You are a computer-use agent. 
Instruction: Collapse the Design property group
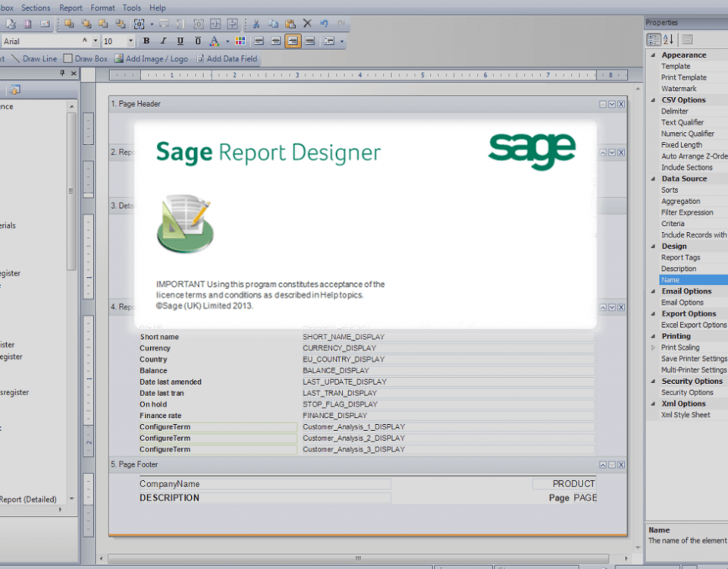click(653, 246)
